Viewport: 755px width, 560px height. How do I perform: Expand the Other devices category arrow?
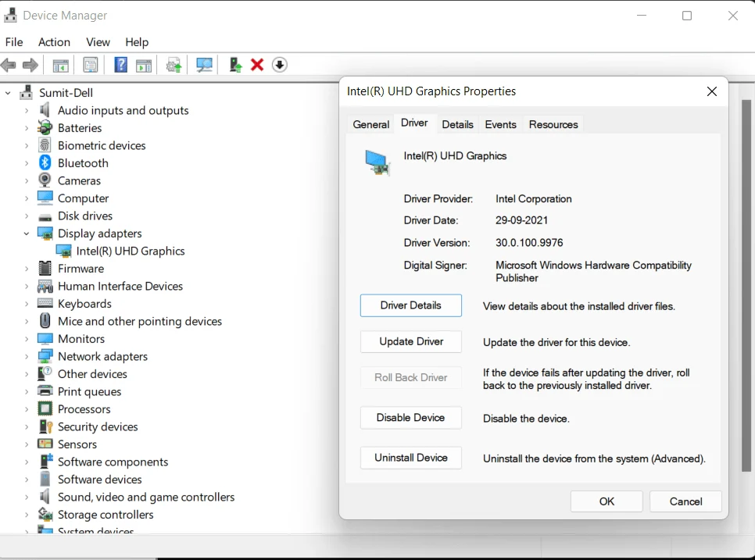point(27,374)
